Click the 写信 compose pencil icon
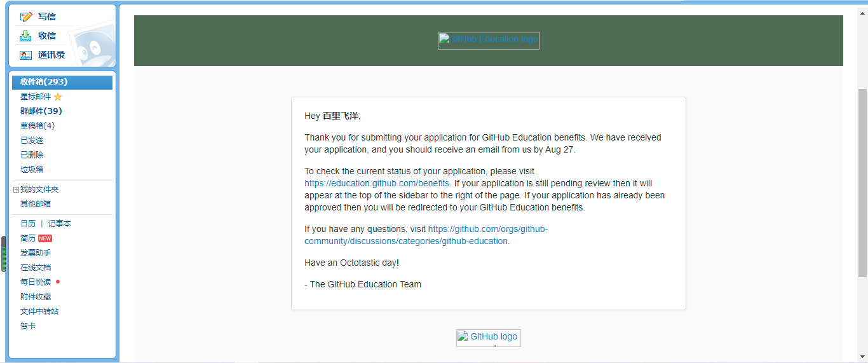This screenshot has width=868, height=363. [26, 17]
